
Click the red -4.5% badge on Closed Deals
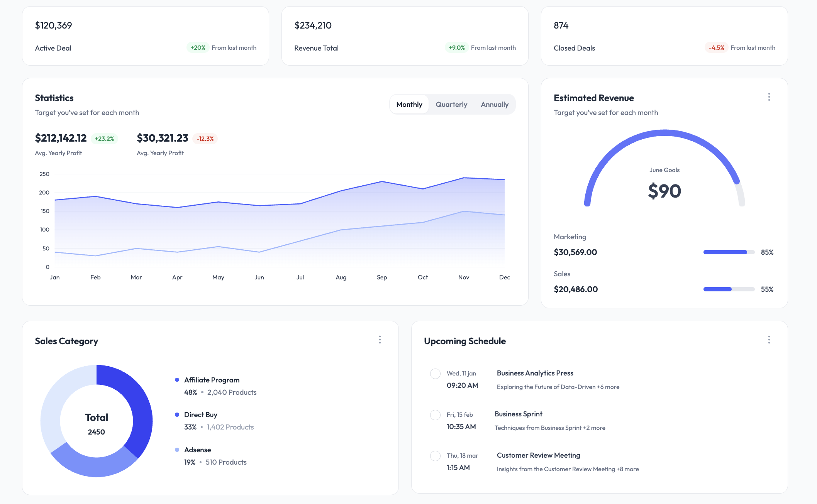click(x=717, y=47)
